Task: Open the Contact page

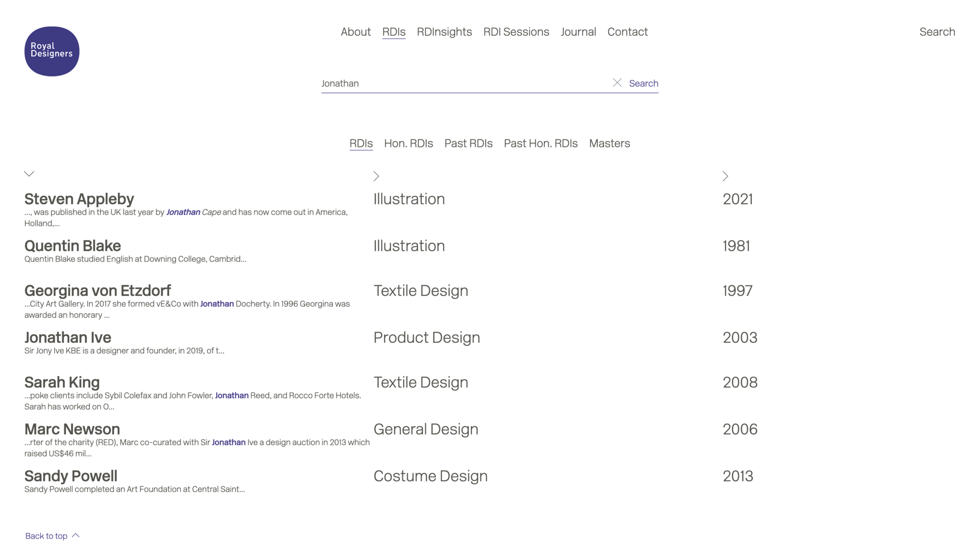Action: pos(627,32)
